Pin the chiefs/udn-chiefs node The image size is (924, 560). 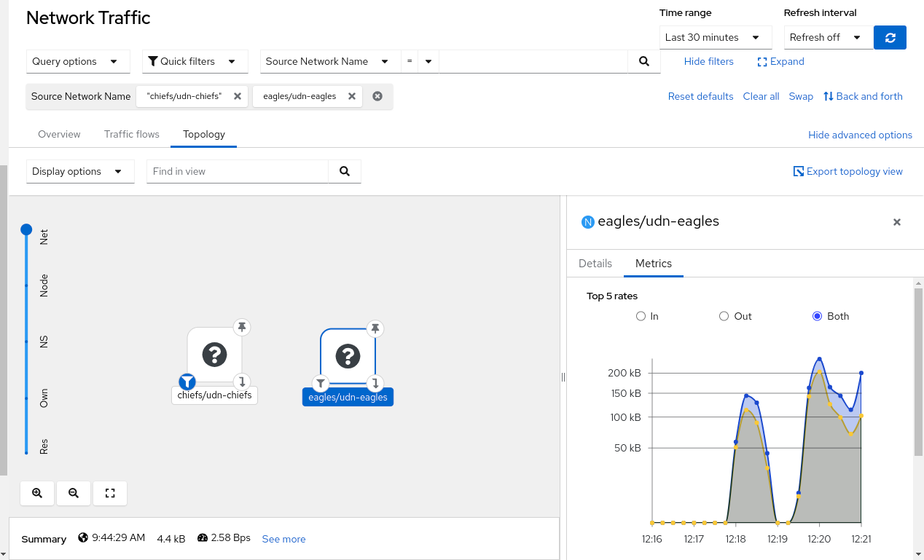click(242, 328)
